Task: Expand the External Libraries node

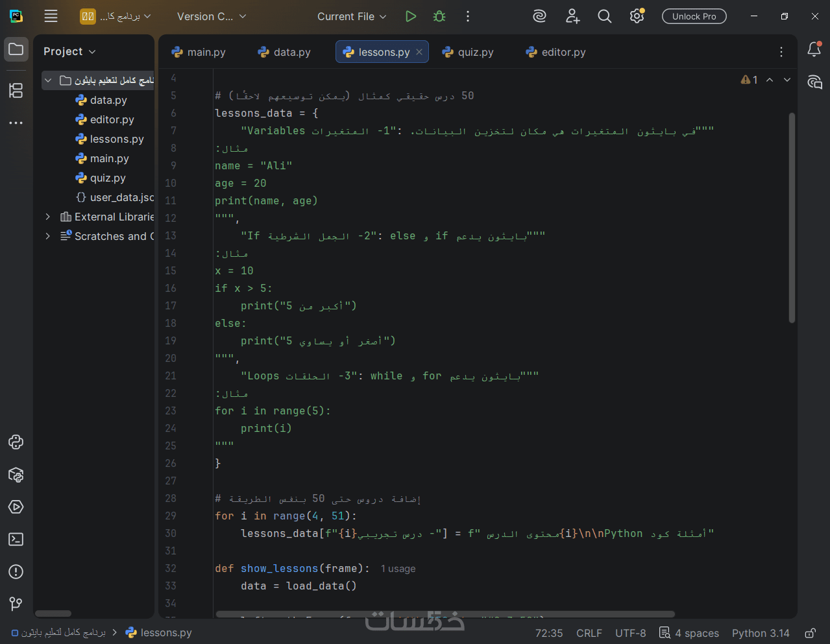Action: click(x=47, y=217)
